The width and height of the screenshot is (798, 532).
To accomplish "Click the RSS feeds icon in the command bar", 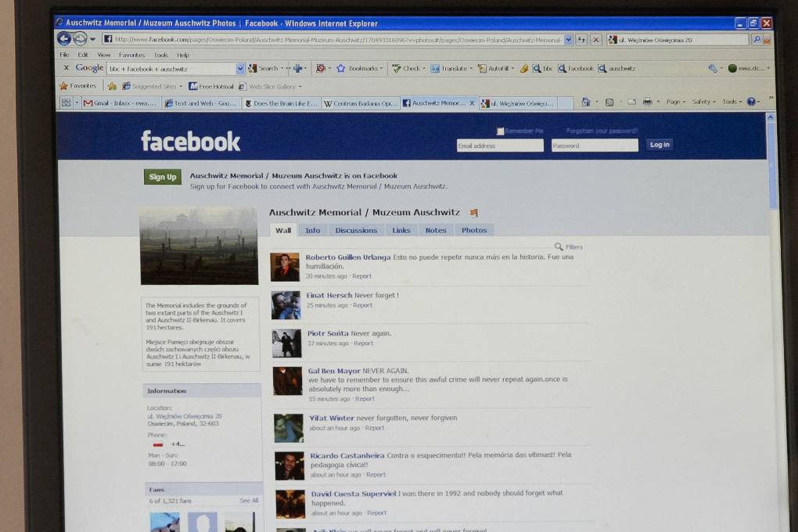I will pos(609,102).
